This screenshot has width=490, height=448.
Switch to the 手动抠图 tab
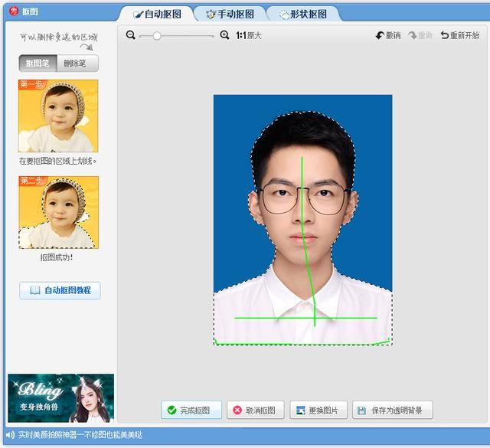pos(230,14)
